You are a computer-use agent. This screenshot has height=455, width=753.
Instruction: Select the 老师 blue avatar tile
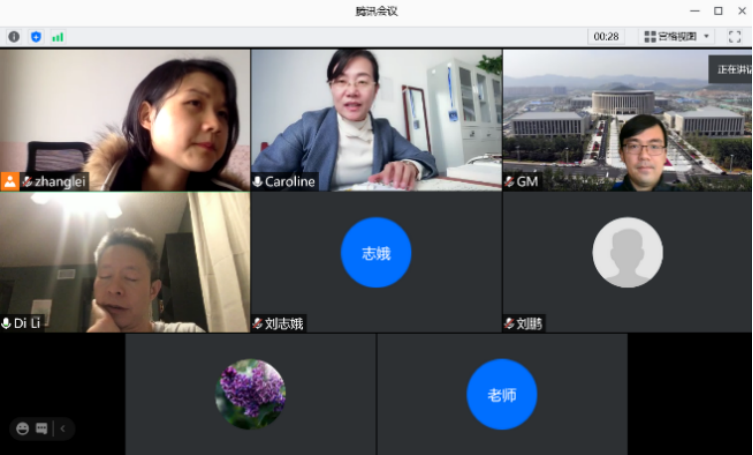[x=502, y=394]
